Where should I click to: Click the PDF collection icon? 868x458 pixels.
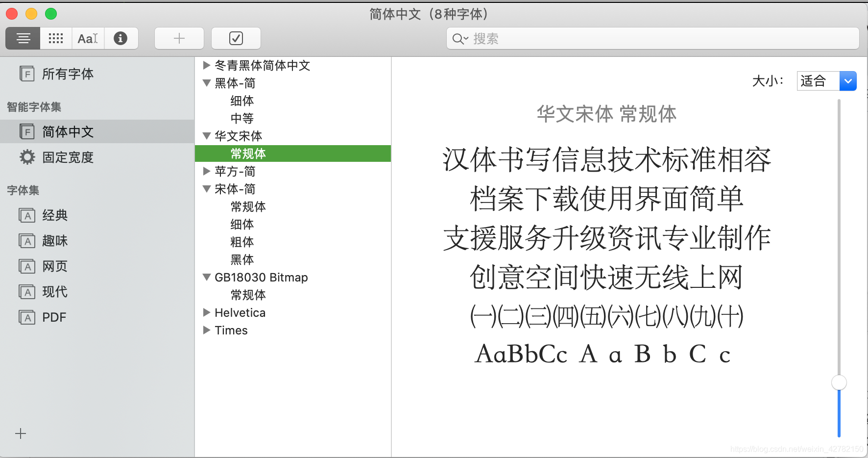27,317
